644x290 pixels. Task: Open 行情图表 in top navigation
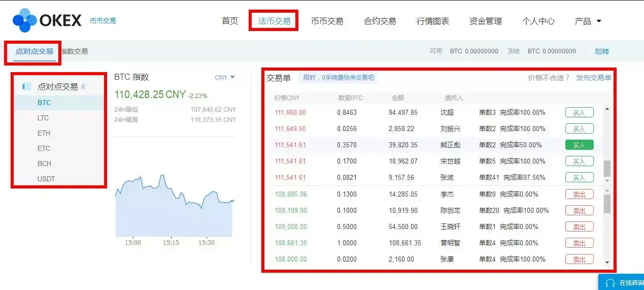coord(432,21)
